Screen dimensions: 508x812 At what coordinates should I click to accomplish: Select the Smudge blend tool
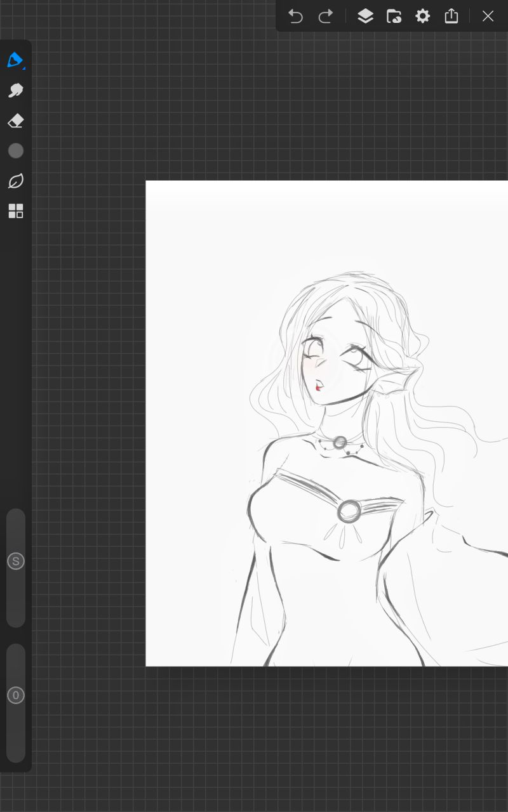click(x=15, y=91)
